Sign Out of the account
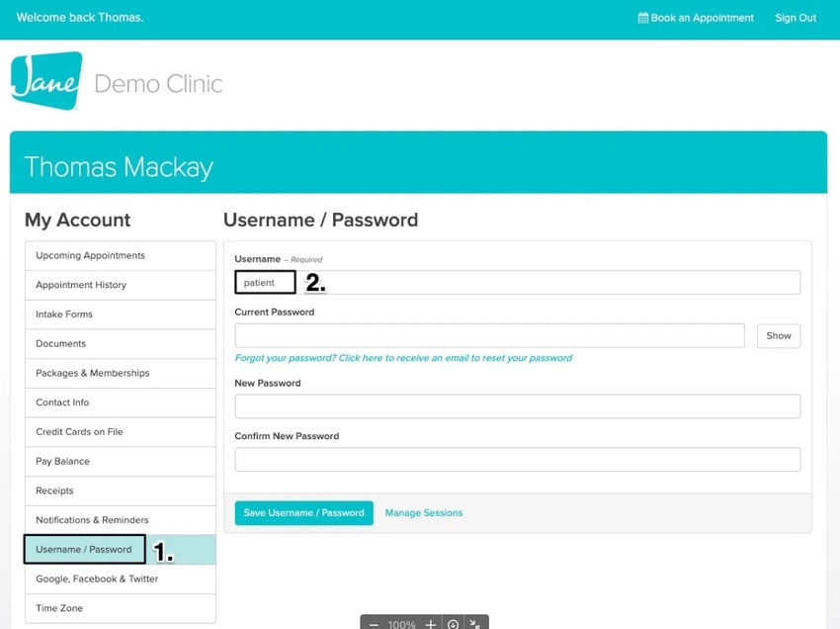Image resolution: width=840 pixels, height=629 pixels. pos(796,18)
